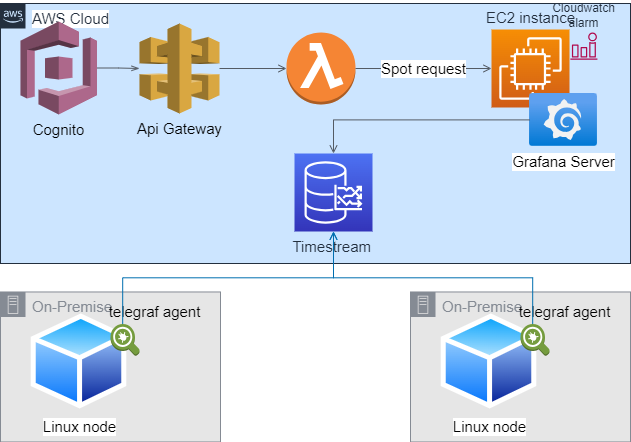
Task: Click the "Grafana Server" text label
Action: pyautogui.click(x=563, y=161)
